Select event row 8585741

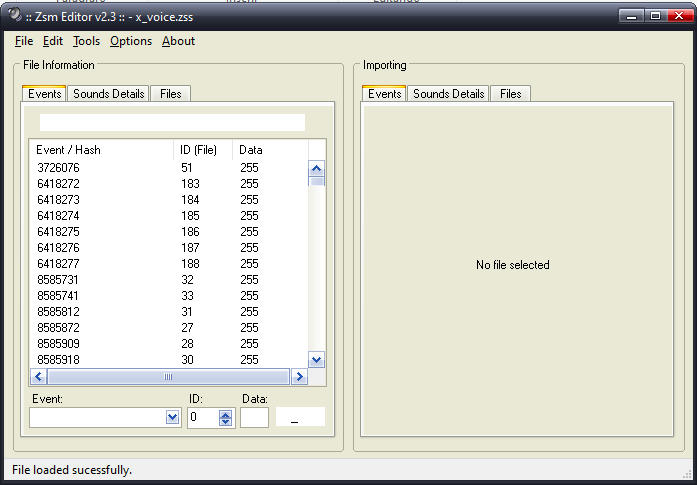[x=169, y=296]
